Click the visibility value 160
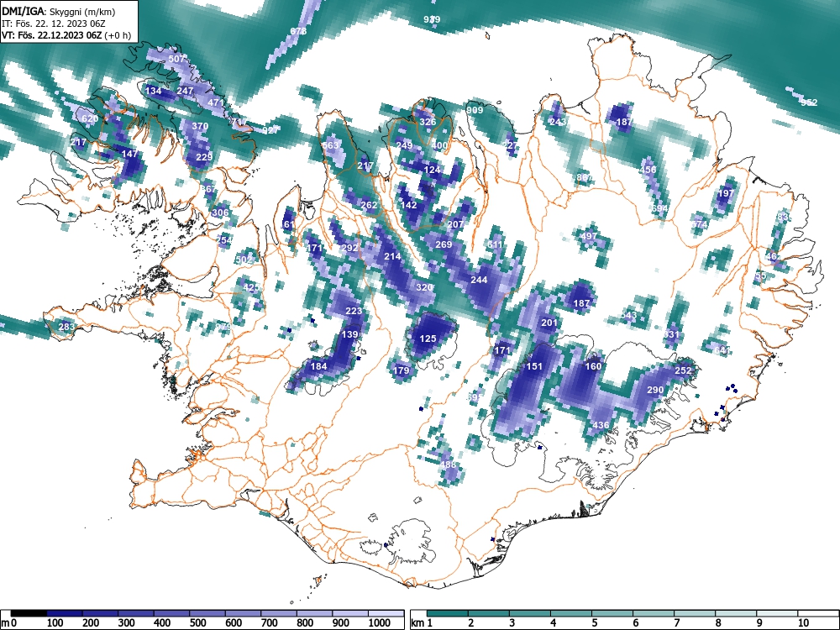 click(593, 366)
